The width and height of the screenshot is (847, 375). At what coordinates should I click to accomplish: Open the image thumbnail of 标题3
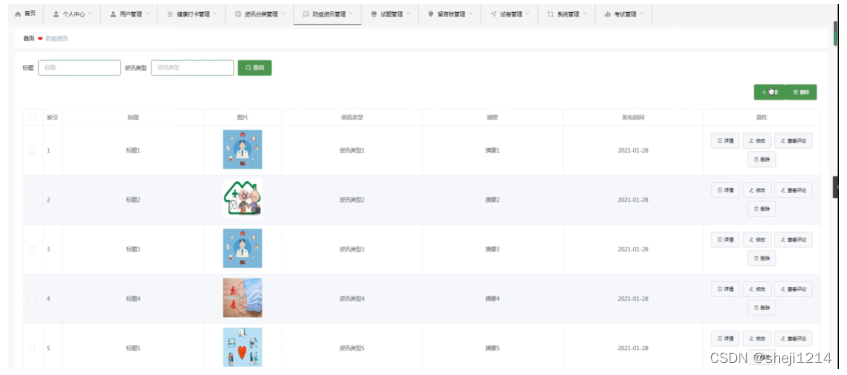[x=243, y=248]
